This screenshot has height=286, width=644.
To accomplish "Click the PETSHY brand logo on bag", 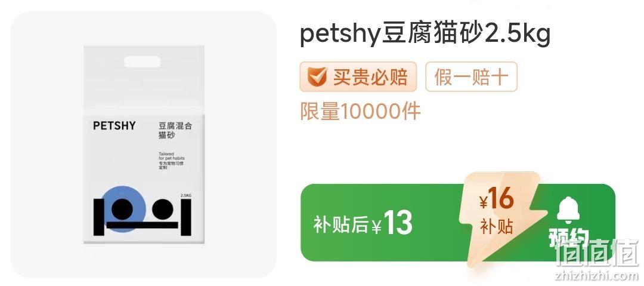I will 114,126.
